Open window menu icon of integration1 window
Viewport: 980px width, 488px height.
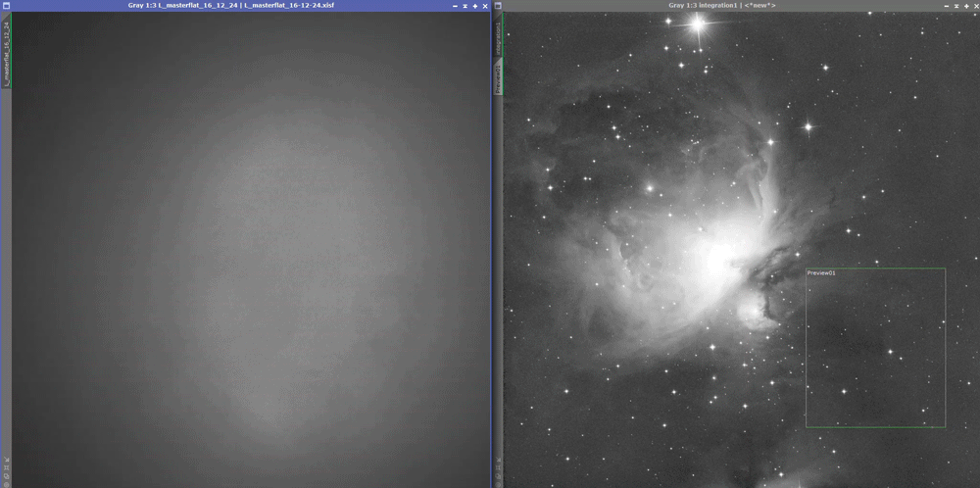point(498,5)
